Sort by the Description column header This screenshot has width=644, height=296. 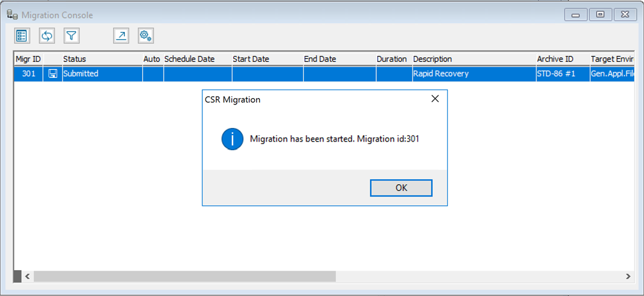pyautogui.click(x=432, y=59)
